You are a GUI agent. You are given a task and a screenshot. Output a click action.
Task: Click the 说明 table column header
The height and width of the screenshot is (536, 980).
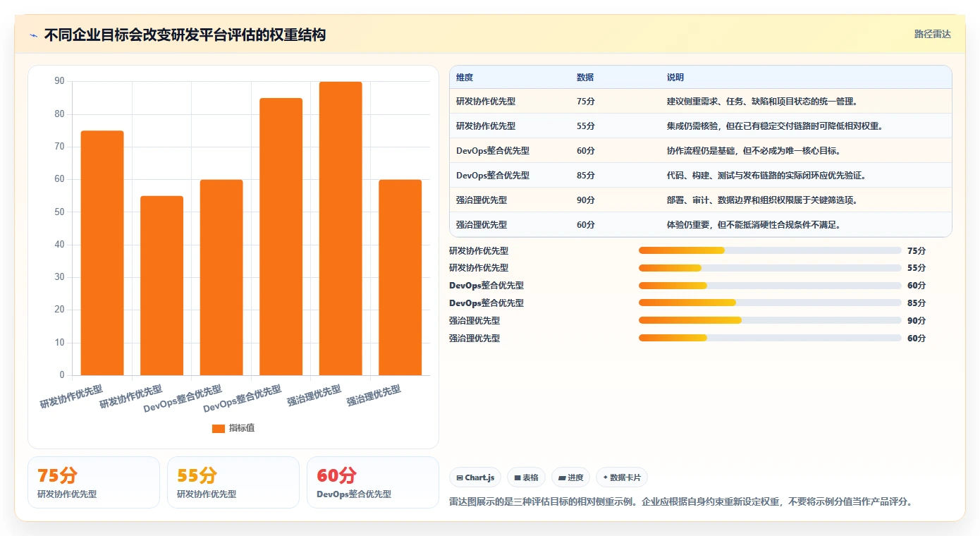[675, 78]
